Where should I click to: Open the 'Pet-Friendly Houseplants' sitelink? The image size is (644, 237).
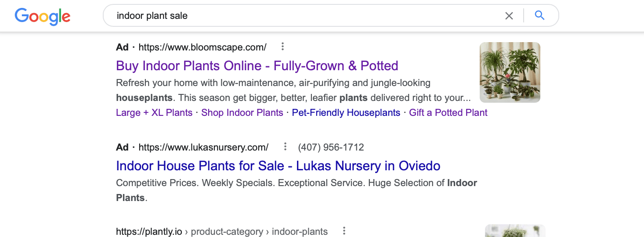[346, 113]
